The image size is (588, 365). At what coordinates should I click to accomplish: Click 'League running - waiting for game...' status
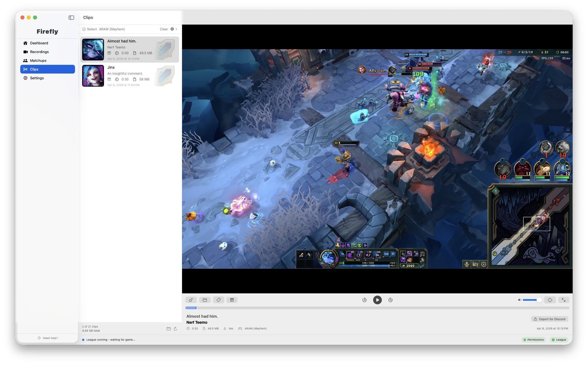[111, 340]
